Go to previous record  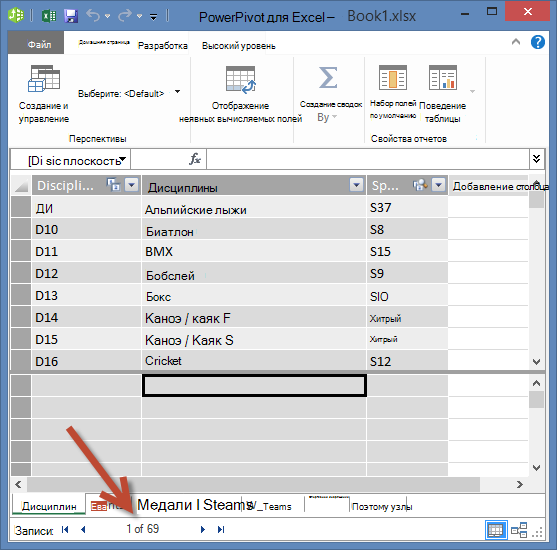(x=83, y=529)
